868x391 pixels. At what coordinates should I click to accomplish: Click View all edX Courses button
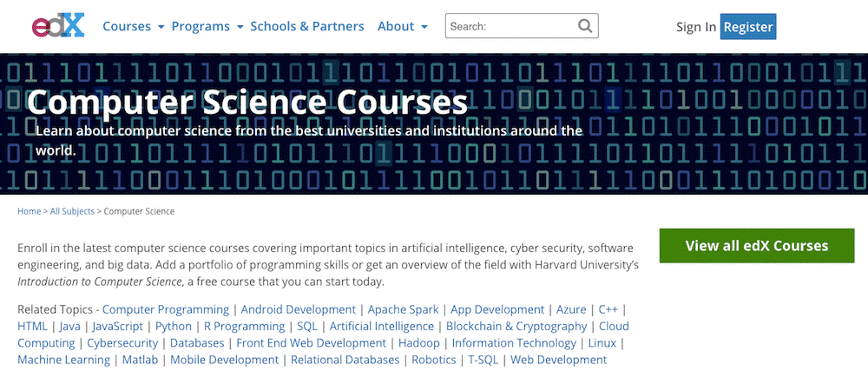(x=757, y=246)
